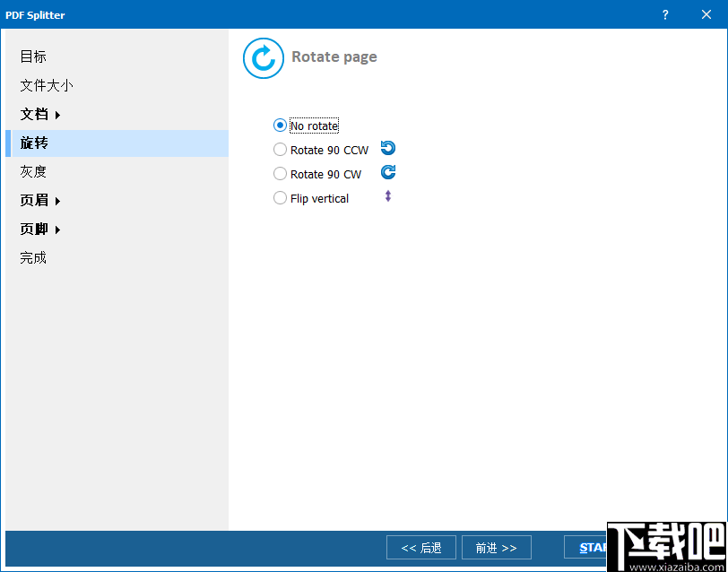Screen dimensions: 728x572
Task: Open the 目标 settings page
Action: coord(33,56)
